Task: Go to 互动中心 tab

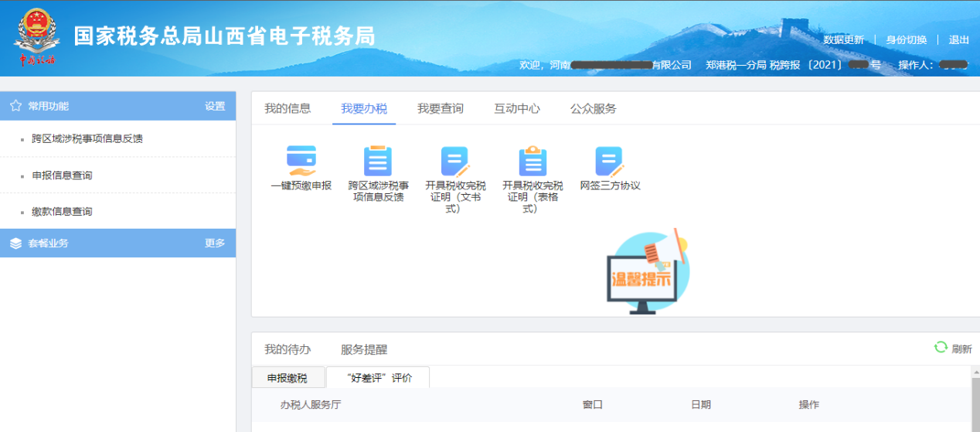Action: (x=517, y=108)
